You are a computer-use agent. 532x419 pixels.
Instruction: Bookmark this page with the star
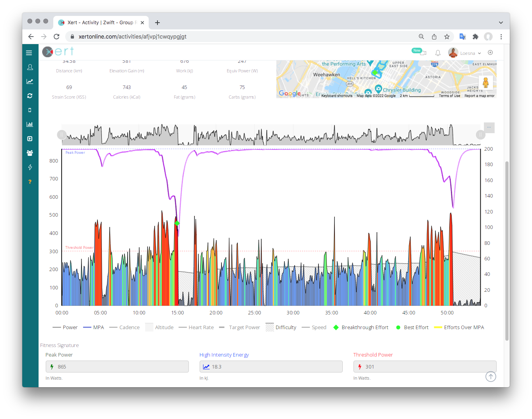[x=447, y=37]
